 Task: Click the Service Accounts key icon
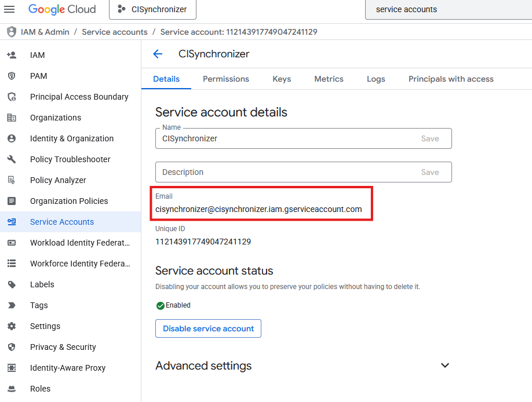(x=12, y=222)
